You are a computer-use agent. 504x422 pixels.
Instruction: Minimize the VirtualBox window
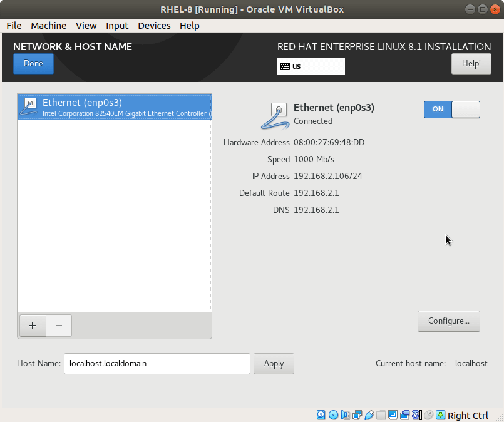470,9
